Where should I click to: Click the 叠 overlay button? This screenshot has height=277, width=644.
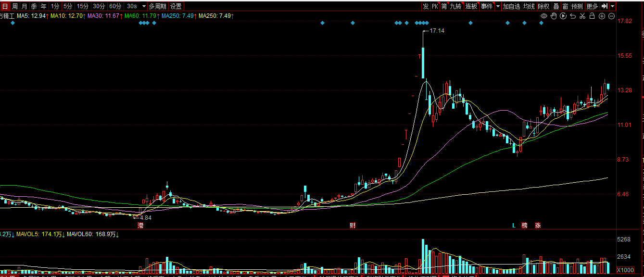tap(556, 6)
